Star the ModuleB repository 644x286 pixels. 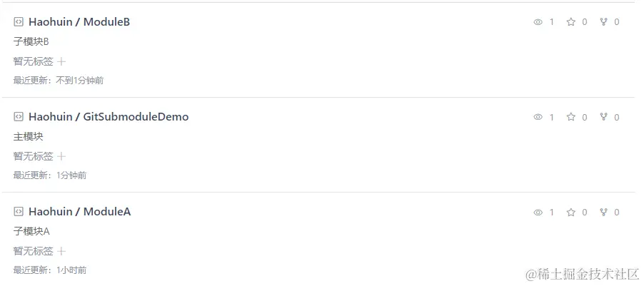coord(571,21)
